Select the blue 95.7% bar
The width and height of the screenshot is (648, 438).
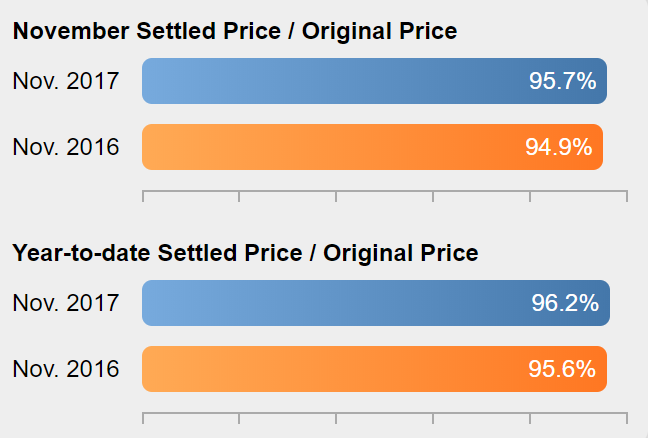pos(374,81)
